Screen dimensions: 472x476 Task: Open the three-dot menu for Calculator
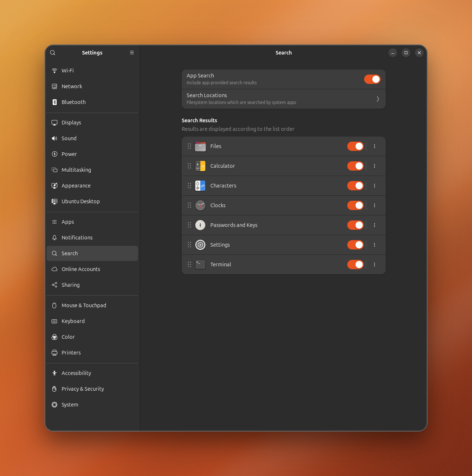point(375,166)
